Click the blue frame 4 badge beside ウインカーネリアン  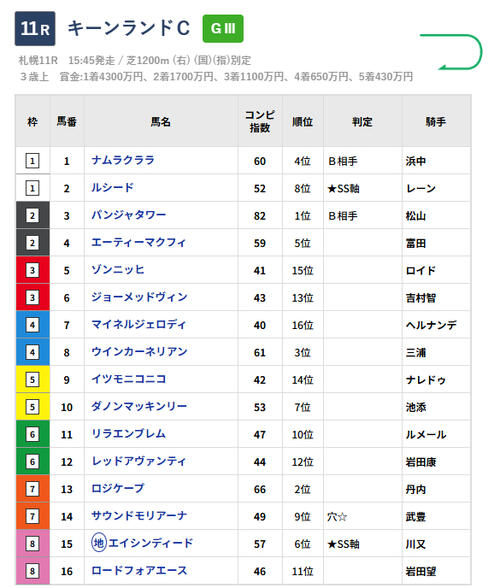[x=32, y=352]
